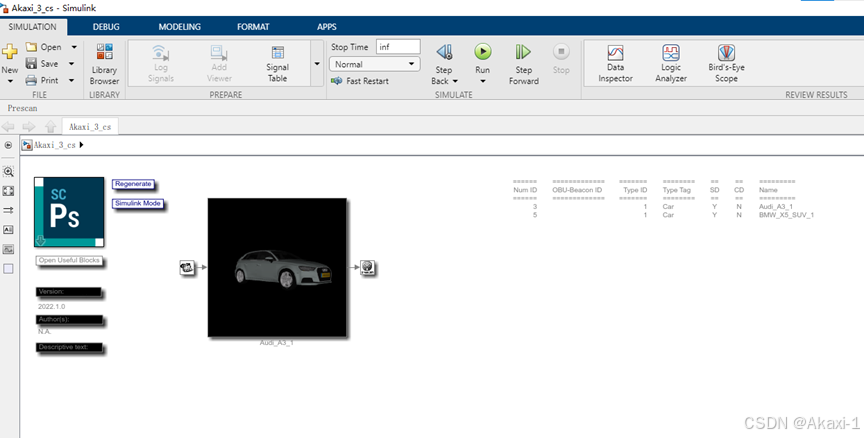Click the Prescan menu label

23,108
